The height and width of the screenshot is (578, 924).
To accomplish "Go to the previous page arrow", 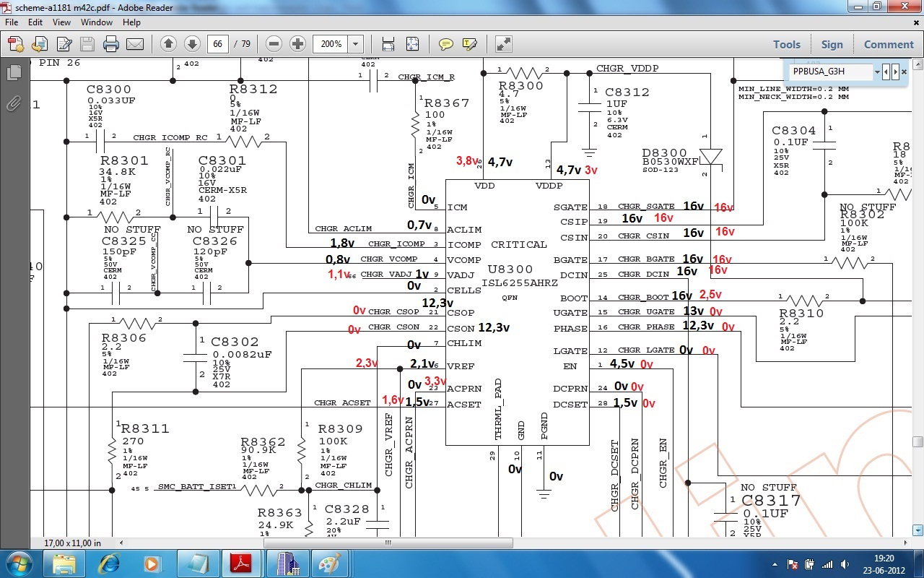I will 168,44.
